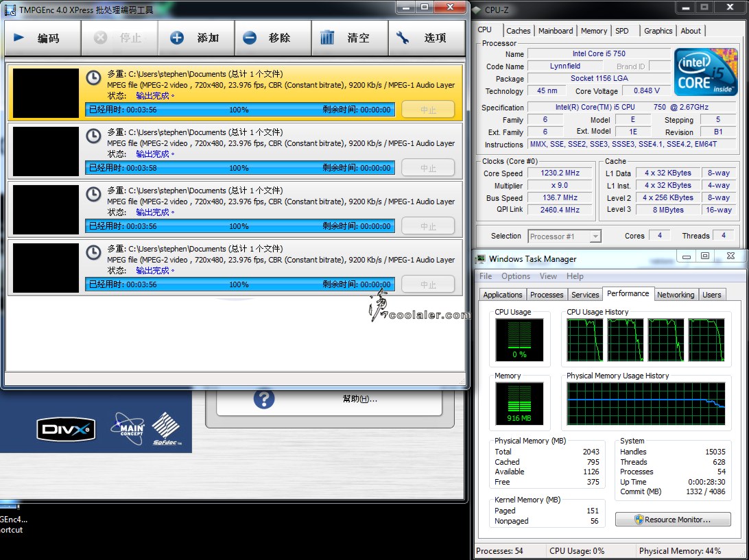Viewport: 749px width, 560px height.
Task: Click the clock icon in the 00:03:58 job
Action: pyautogui.click(x=93, y=136)
